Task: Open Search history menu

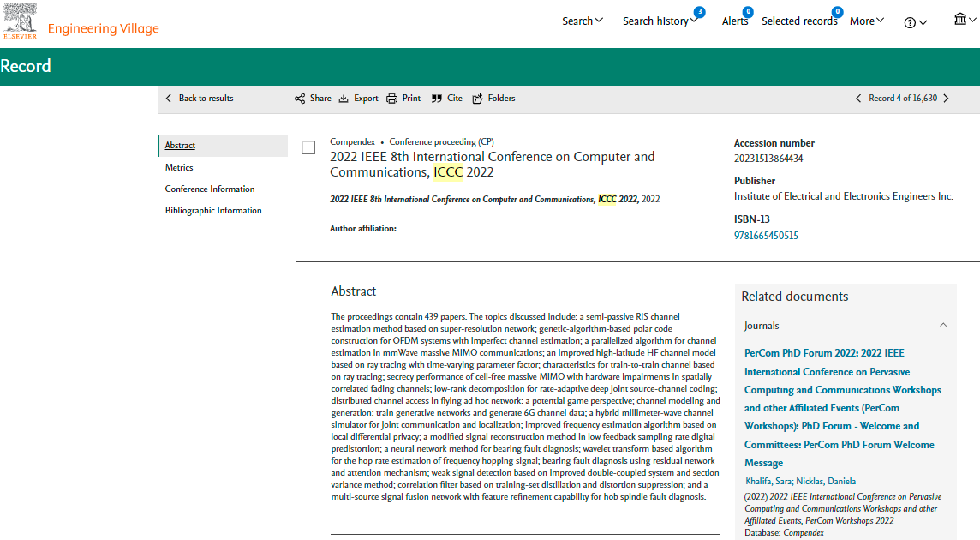Action: click(x=659, y=21)
